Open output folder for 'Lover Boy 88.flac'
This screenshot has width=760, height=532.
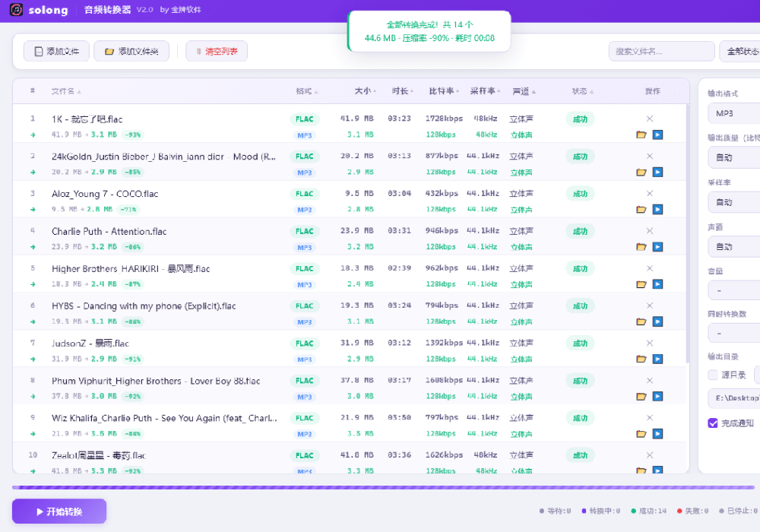(641, 396)
